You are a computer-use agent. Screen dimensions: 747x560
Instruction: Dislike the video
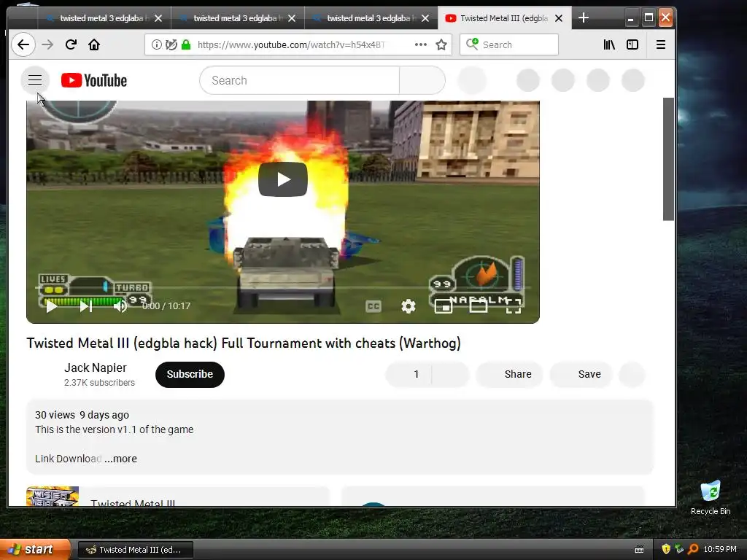[451, 374]
